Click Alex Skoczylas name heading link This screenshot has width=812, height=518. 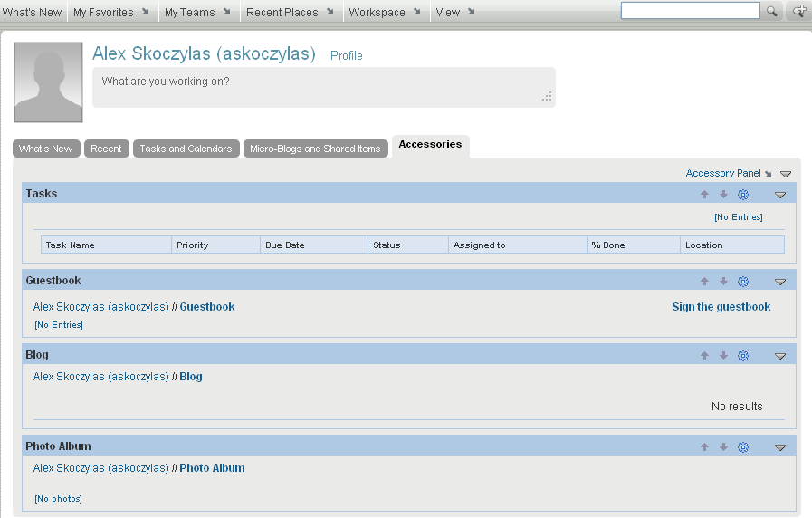pos(204,53)
